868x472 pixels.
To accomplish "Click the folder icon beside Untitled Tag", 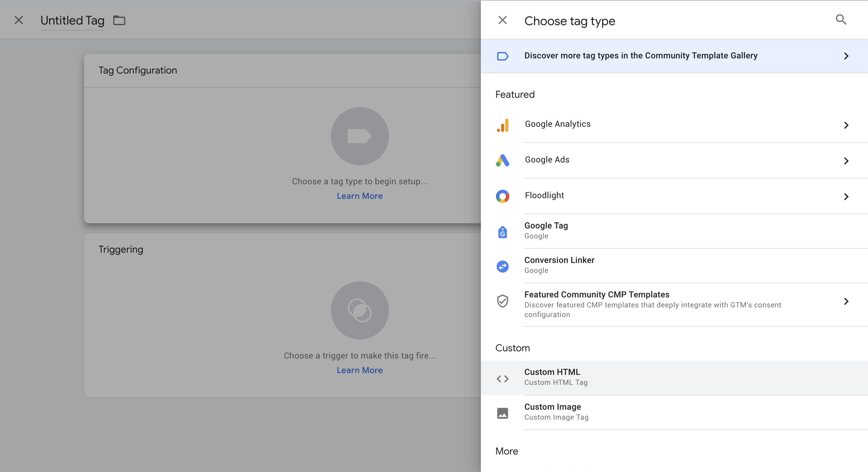I will tap(119, 21).
